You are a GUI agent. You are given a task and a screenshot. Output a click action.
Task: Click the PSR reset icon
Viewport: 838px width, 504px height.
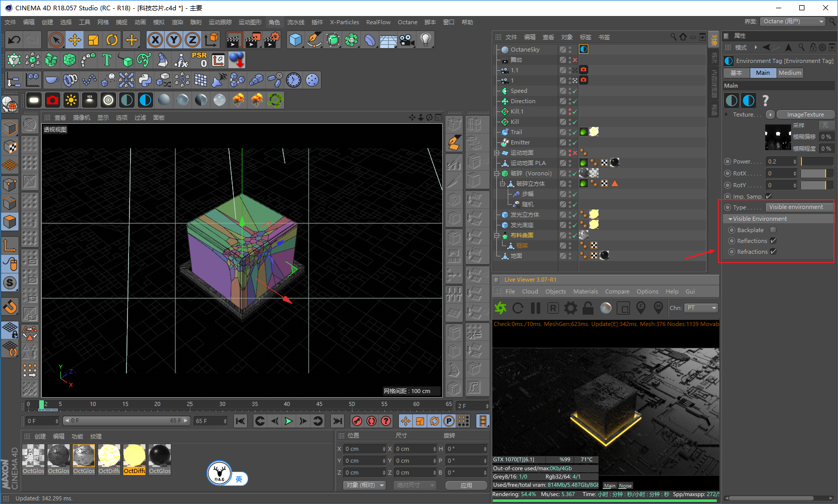[x=200, y=60]
